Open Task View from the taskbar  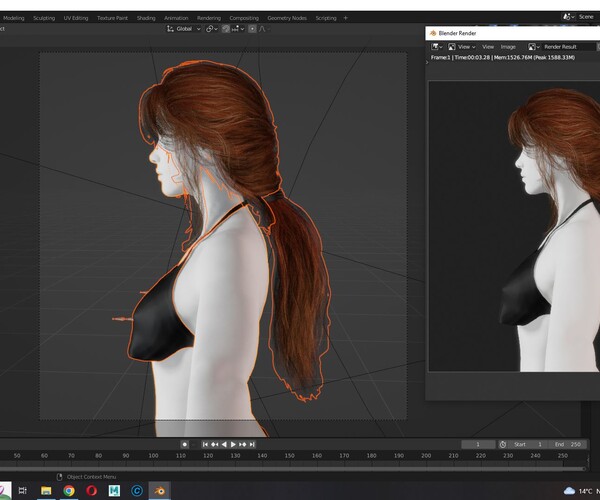(x=23, y=490)
